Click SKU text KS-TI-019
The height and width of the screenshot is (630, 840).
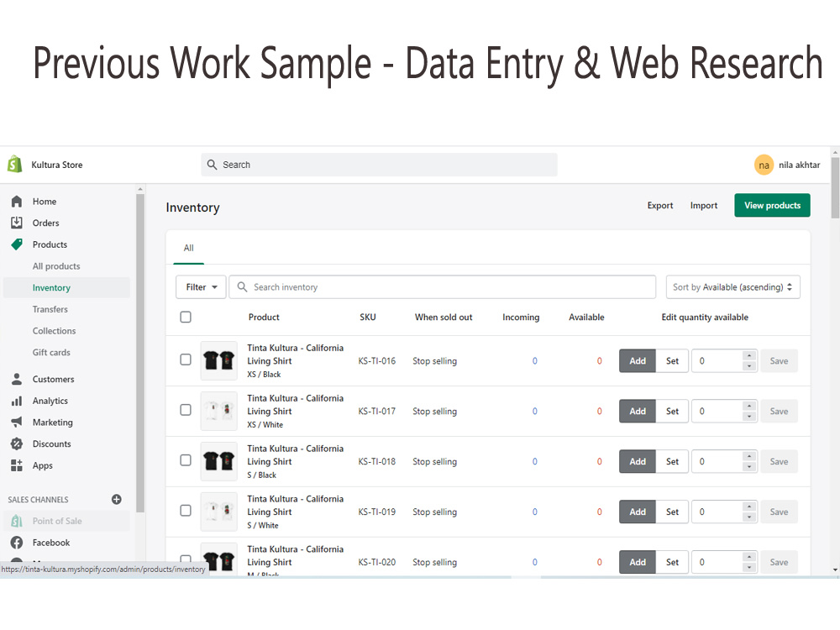(376, 512)
